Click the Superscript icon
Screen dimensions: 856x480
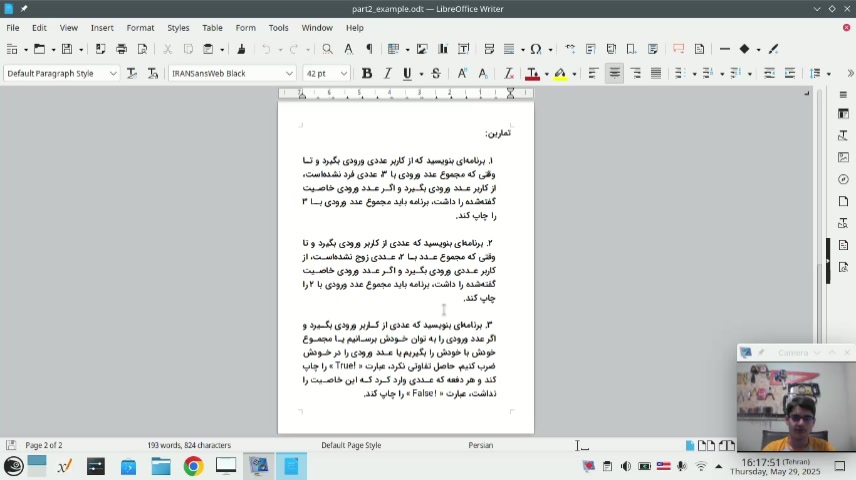(462, 73)
